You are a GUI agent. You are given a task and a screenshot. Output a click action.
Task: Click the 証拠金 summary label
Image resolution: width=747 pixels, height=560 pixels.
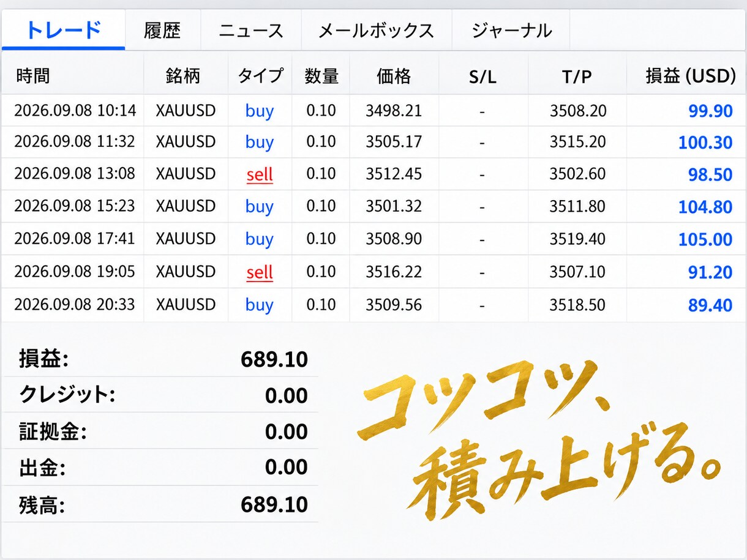point(53,431)
